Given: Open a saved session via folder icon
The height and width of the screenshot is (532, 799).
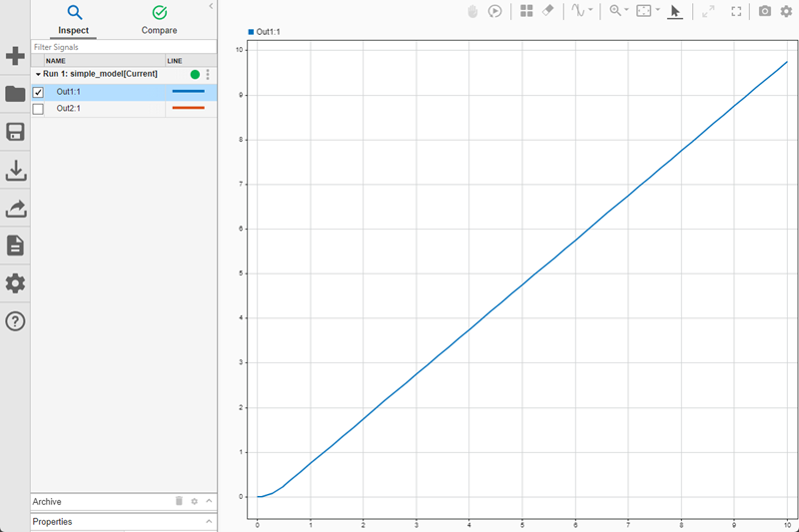Looking at the screenshot, I should click(15, 94).
